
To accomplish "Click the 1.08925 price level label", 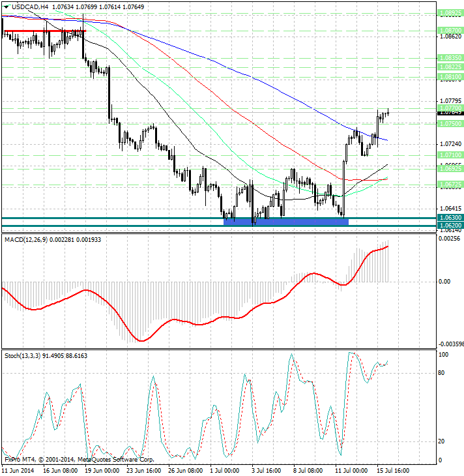I will [450, 12].
